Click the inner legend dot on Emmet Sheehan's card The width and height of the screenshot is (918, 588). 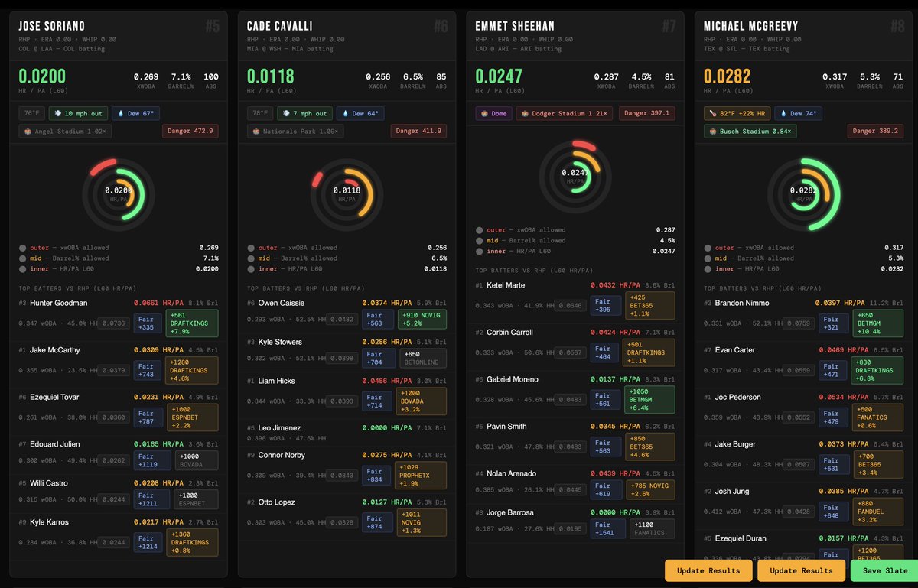(479, 252)
